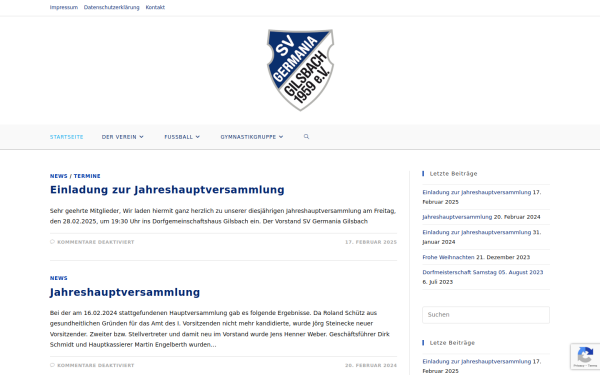Click second Letzte Beiträge heading below search
The image size is (600, 375).
point(452,343)
